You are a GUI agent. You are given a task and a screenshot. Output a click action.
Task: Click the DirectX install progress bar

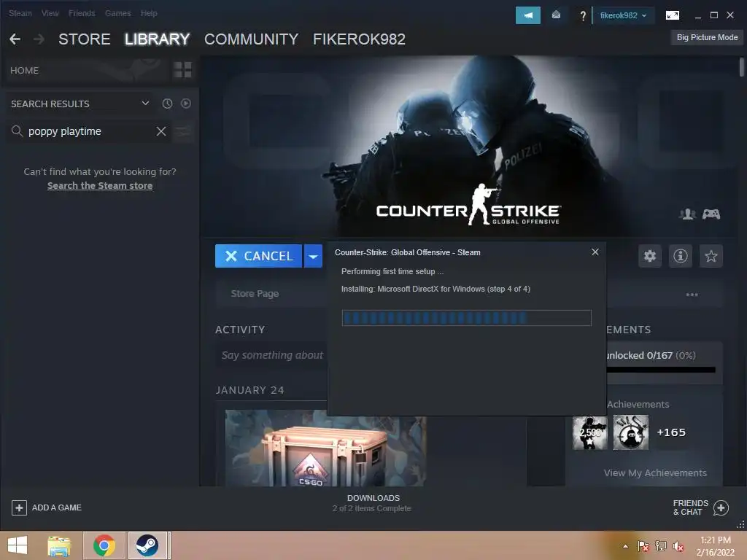(x=466, y=318)
